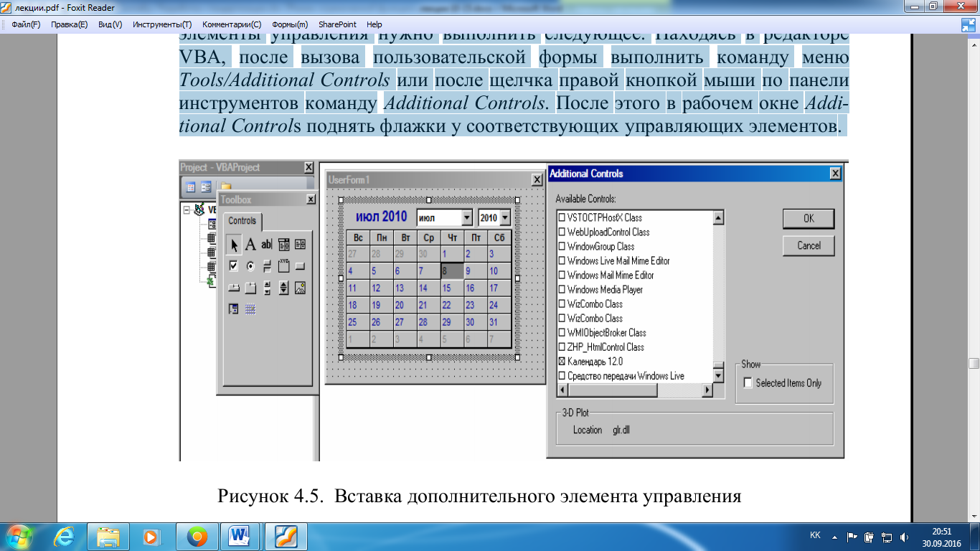Pick the Label 'A' control in Toolbox
Image resolution: width=980 pixels, height=551 pixels.
pyautogui.click(x=250, y=245)
